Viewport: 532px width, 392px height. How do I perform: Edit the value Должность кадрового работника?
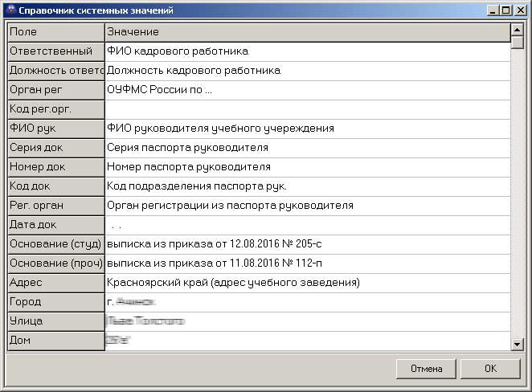pyautogui.click(x=308, y=71)
